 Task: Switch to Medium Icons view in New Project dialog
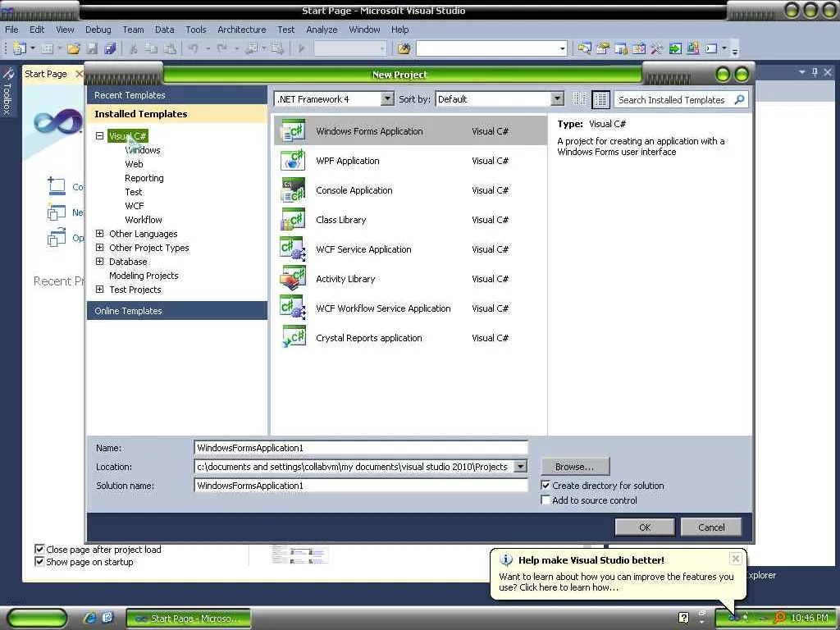point(600,99)
